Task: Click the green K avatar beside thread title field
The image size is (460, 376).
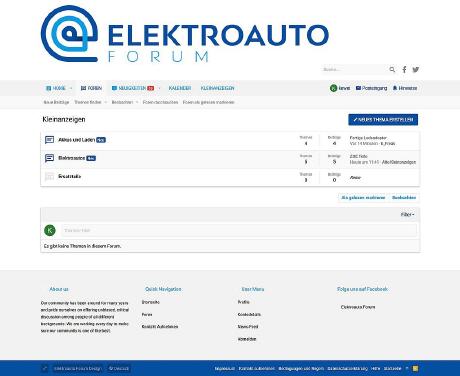Action: [x=50, y=230]
